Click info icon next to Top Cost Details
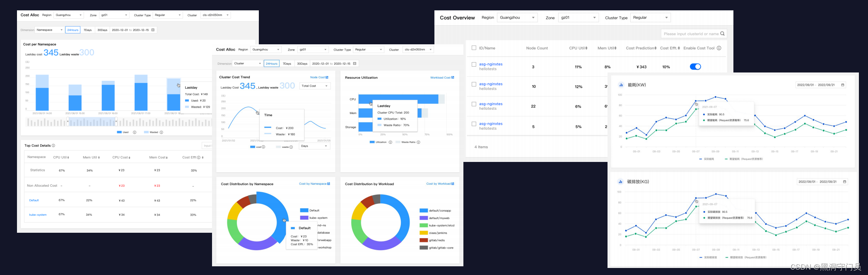This screenshot has width=868, height=275. click(x=53, y=145)
